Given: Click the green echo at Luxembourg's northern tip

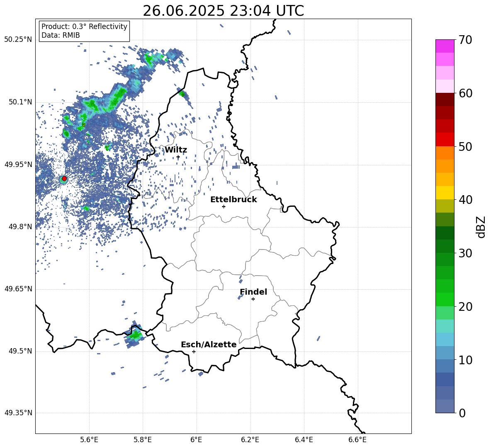Looking at the screenshot, I should [x=182, y=93].
